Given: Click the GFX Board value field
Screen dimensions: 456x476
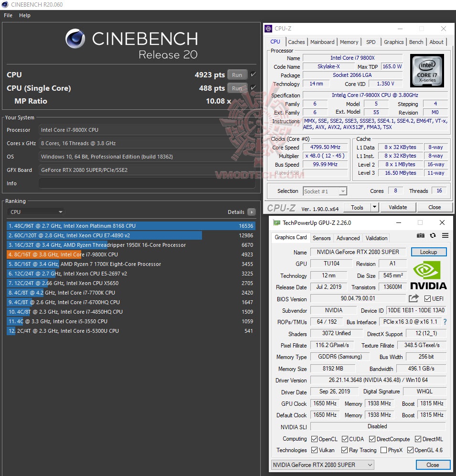Looking at the screenshot, I should tap(147, 170).
